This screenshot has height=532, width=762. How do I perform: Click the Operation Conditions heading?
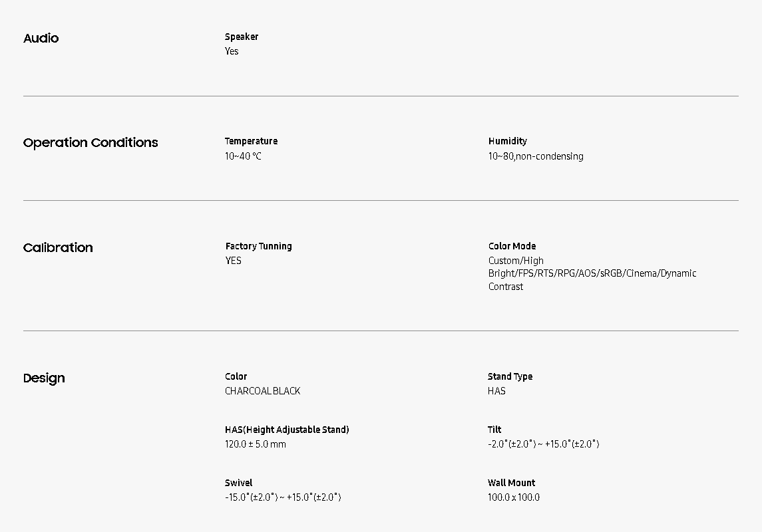click(91, 142)
